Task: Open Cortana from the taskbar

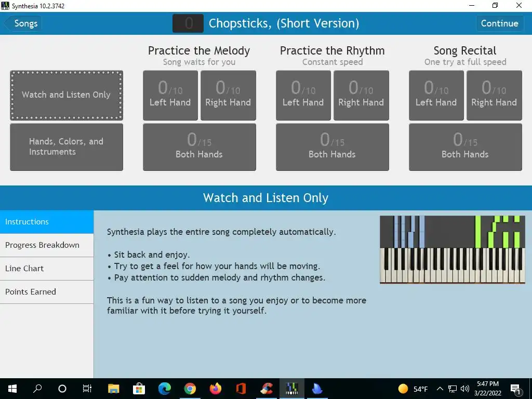Action: [x=62, y=389]
